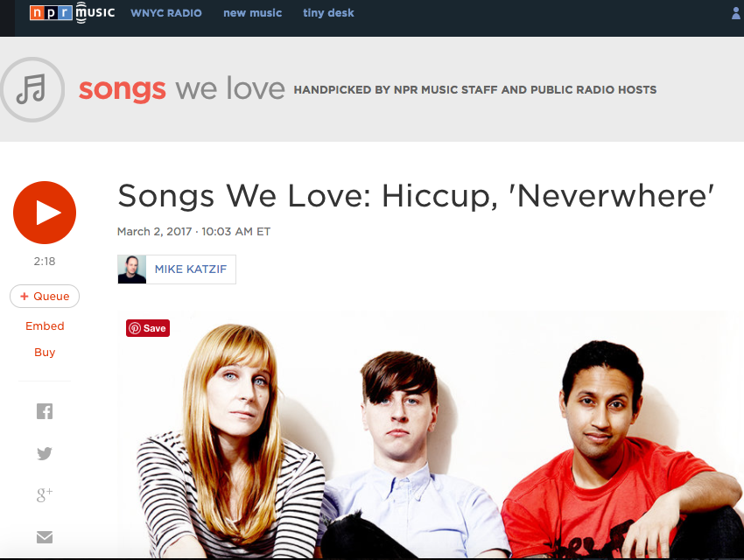Open the Embed option
Screen dimensions: 744x560
click(45, 326)
